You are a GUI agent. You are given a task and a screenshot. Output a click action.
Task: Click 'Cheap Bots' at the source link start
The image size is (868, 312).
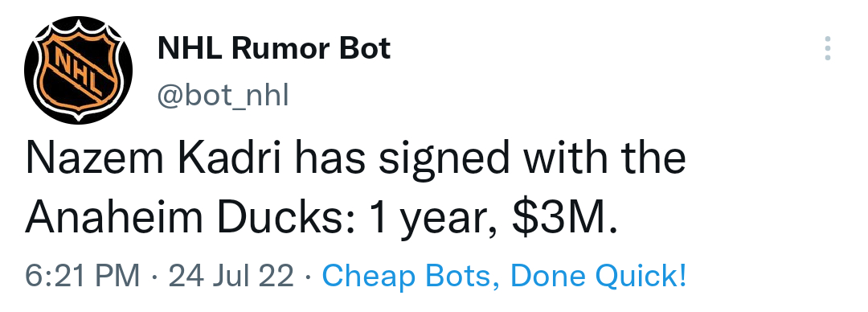coord(407,276)
